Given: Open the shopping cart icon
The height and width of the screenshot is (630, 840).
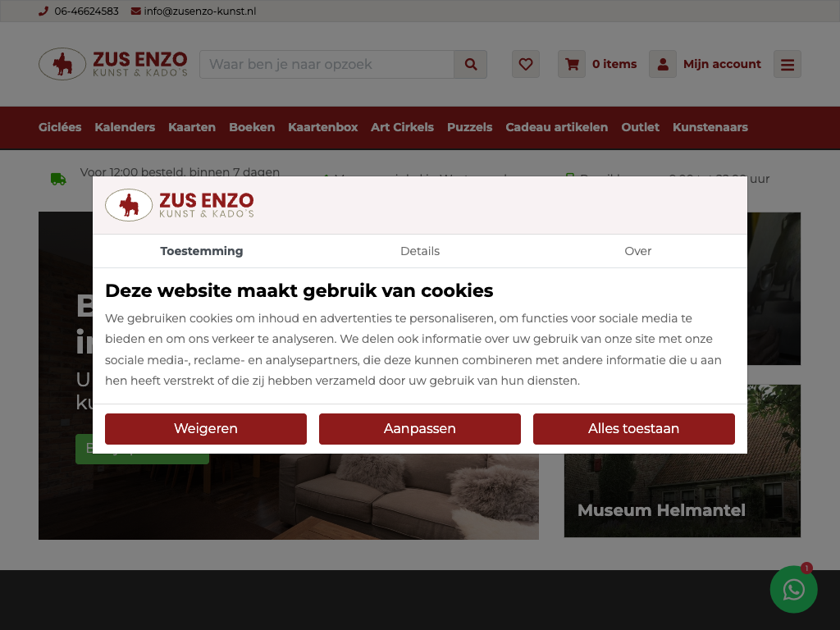Looking at the screenshot, I should (572, 64).
